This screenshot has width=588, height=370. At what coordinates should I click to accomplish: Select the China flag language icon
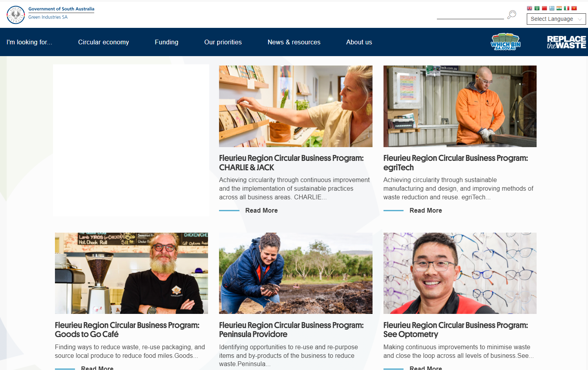pos(544,8)
